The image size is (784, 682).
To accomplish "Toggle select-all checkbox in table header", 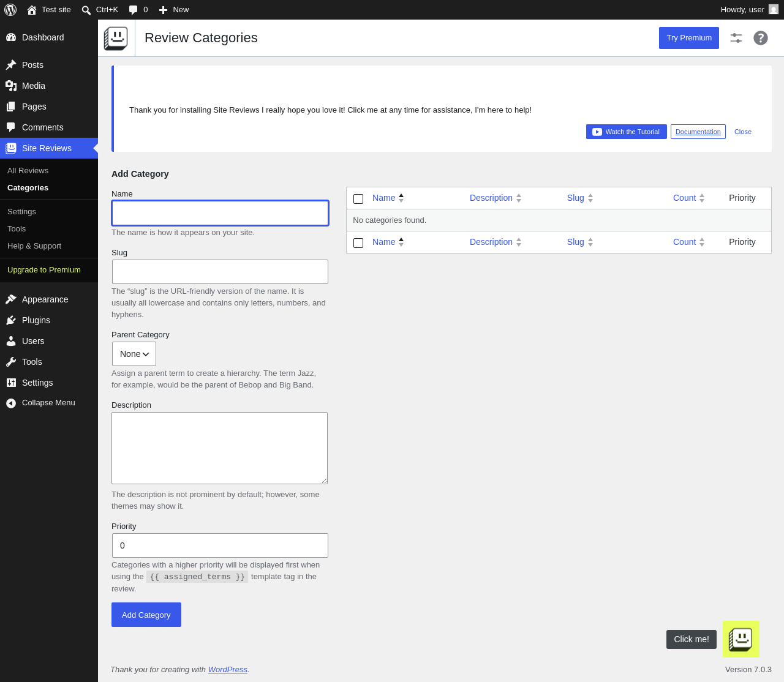I will tap(358, 199).
